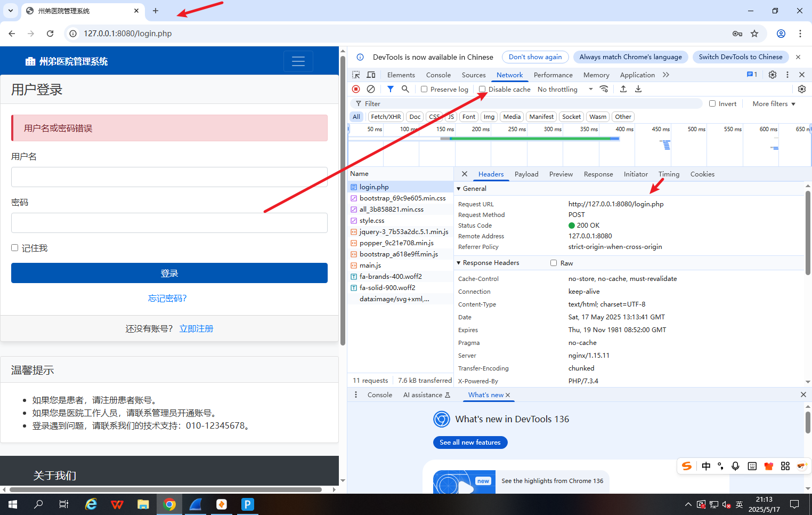This screenshot has height=515, width=812.
Task: Collapse the General headers section
Action: (x=459, y=188)
